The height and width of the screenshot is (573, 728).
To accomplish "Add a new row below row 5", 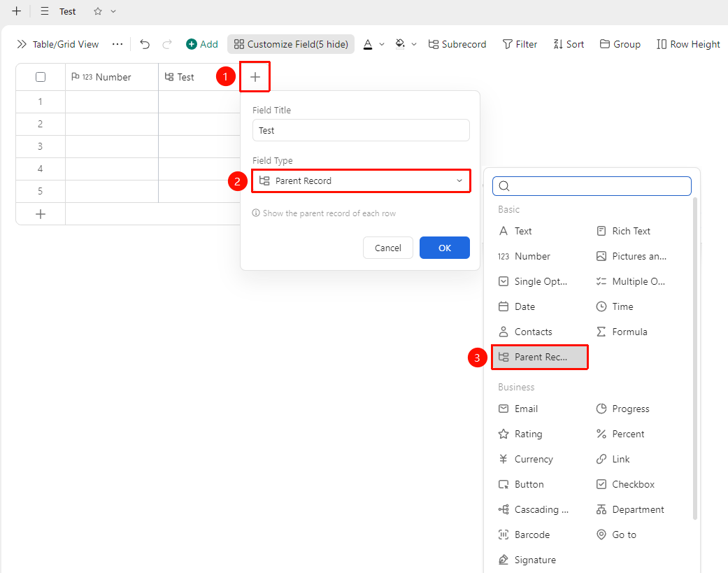I will click(41, 214).
